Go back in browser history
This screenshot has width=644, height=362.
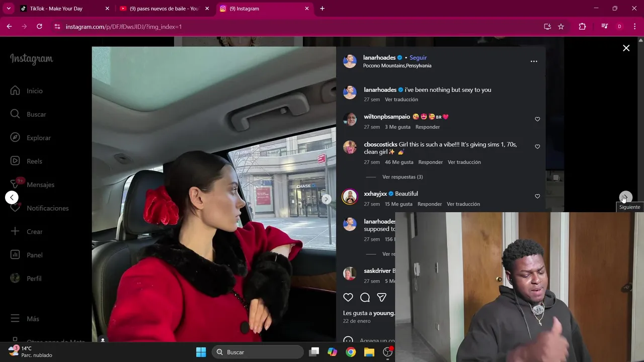tap(9, 27)
